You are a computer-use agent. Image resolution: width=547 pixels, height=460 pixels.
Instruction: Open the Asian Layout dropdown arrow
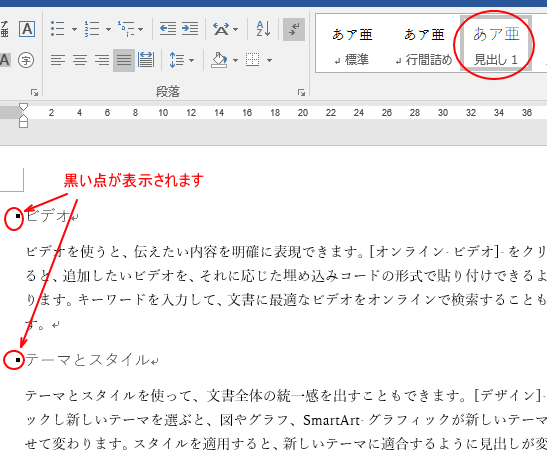[235, 29]
